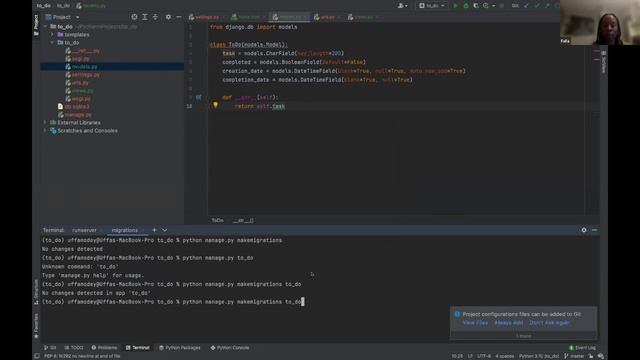
Task: Switch to settings.py editor tab
Action: click(x=207, y=17)
